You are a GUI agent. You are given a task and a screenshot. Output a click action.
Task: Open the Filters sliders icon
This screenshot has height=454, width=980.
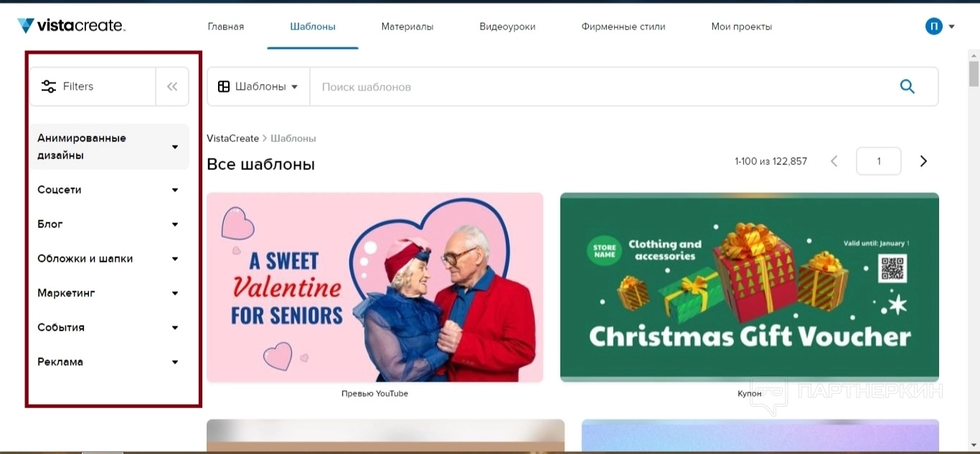click(49, 87)
